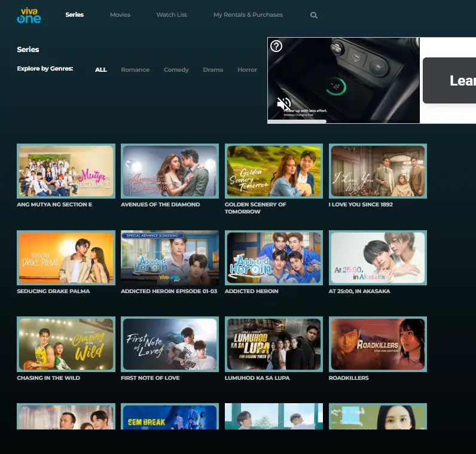Open Seducing Drake Palma thumbnail
The height and width of the screenshot is (454, 476).
[66, 258]
